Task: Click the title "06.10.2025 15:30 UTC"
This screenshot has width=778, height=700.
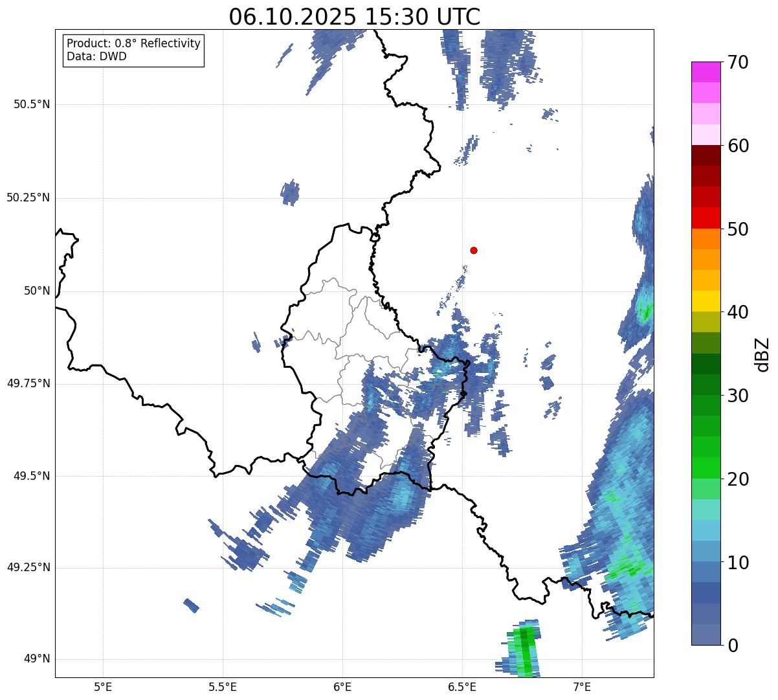Action: point(355,16)
